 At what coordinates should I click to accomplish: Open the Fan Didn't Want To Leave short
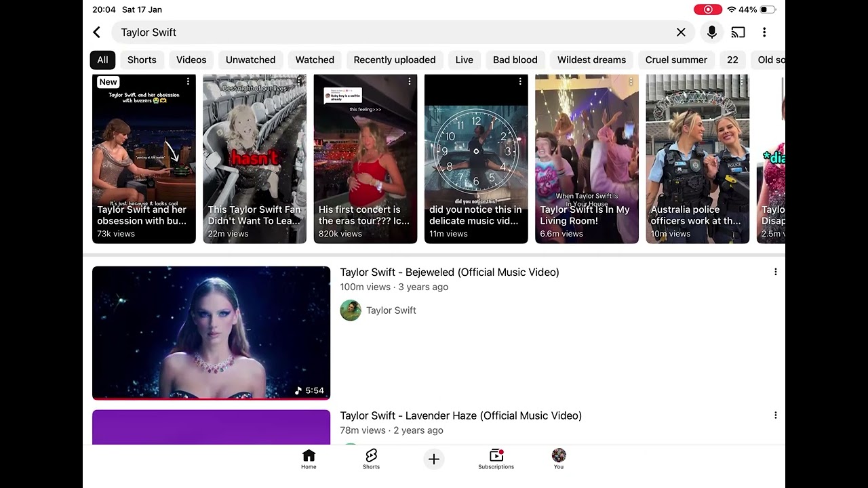[254, 159]
